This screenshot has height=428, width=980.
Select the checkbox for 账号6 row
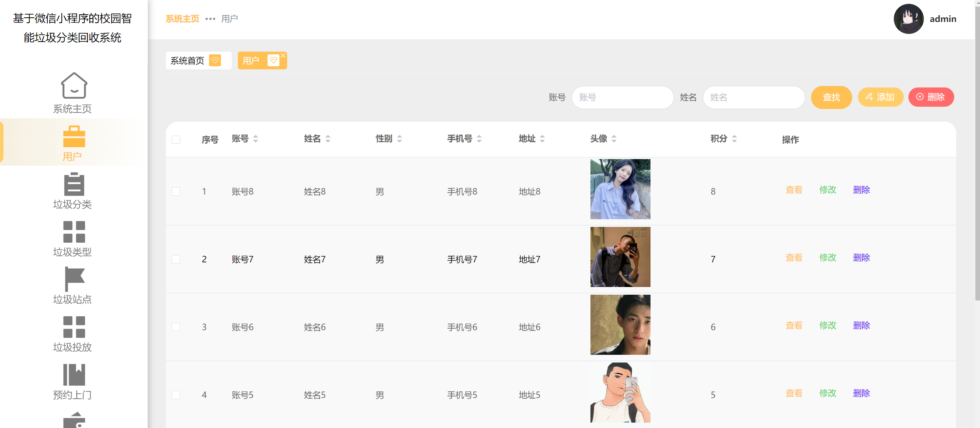(x=176, y=327)
